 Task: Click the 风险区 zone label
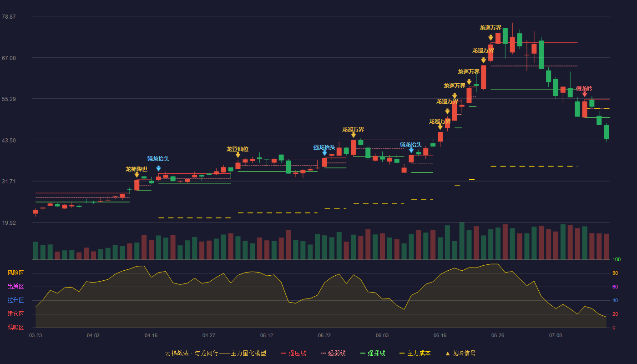point(15,273)
